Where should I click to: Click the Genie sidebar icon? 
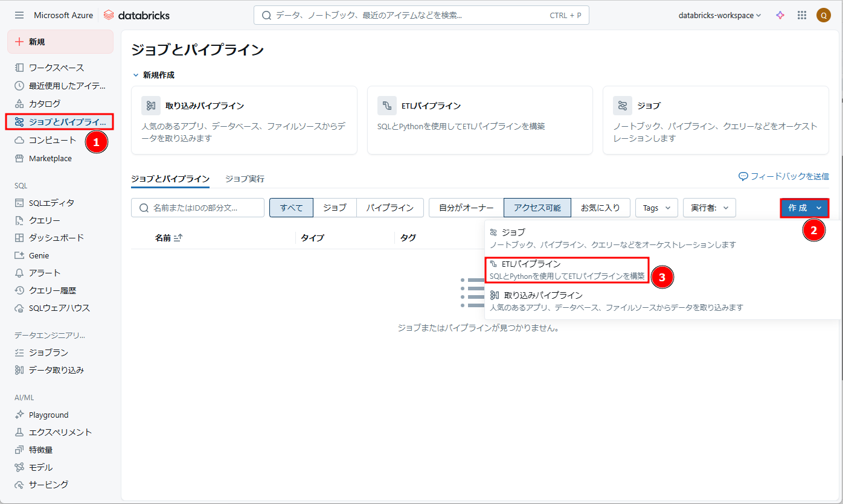pos(19,255)
